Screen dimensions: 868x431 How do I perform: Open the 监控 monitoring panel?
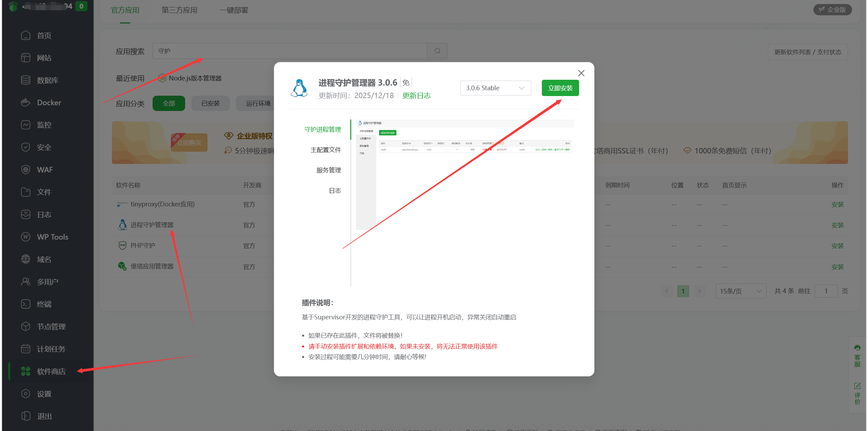click(x=45, y=125)
